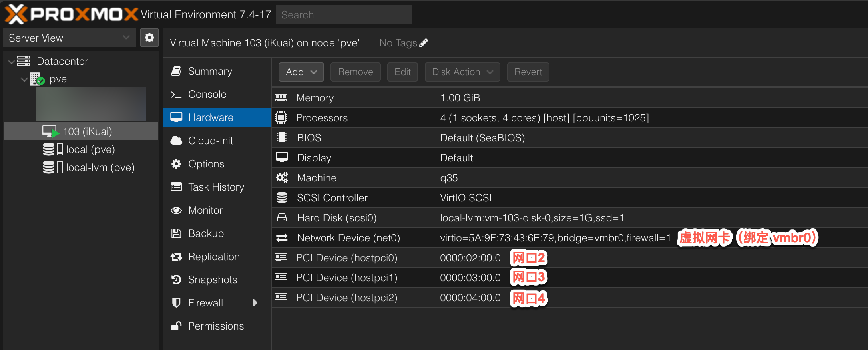The height and width of the screenshot is (350, 868).
Task: Select 103 (iKuai) in the tree
Action: click(x=81, y=131)
